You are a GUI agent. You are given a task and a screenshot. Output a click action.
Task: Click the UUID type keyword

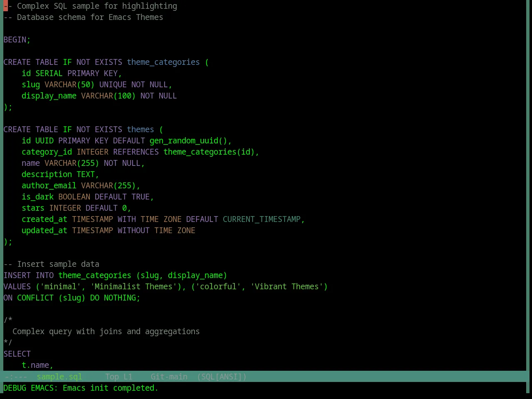click(44, 141)
